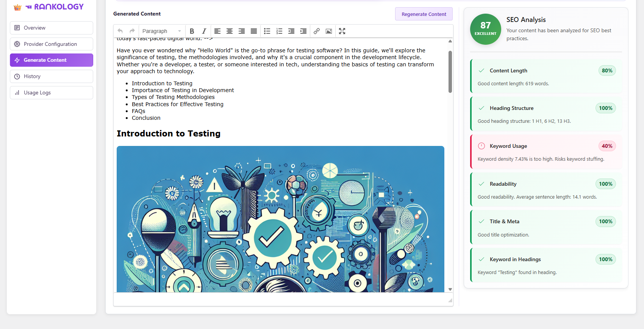This screenshot has width=644, height=329.
Task: Open the History section
Action: (52, 76)
